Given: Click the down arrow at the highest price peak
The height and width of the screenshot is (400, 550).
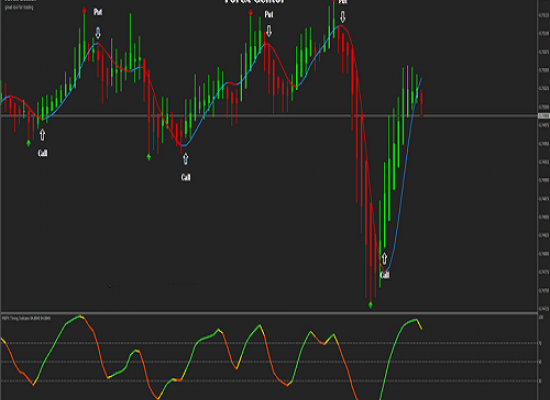Looking at the screenshot, I should [x=343, y=16].
